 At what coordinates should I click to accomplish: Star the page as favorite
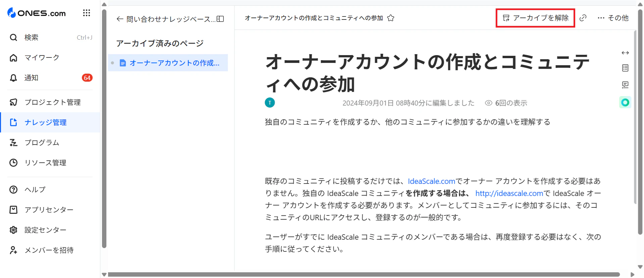tap(391, 18)
